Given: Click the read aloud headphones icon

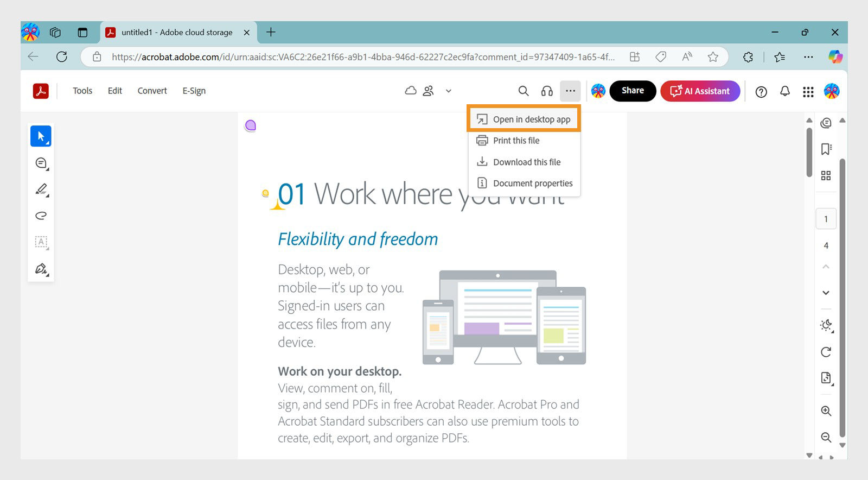Looking at the screenshot, I should click(x=547, y=91).
